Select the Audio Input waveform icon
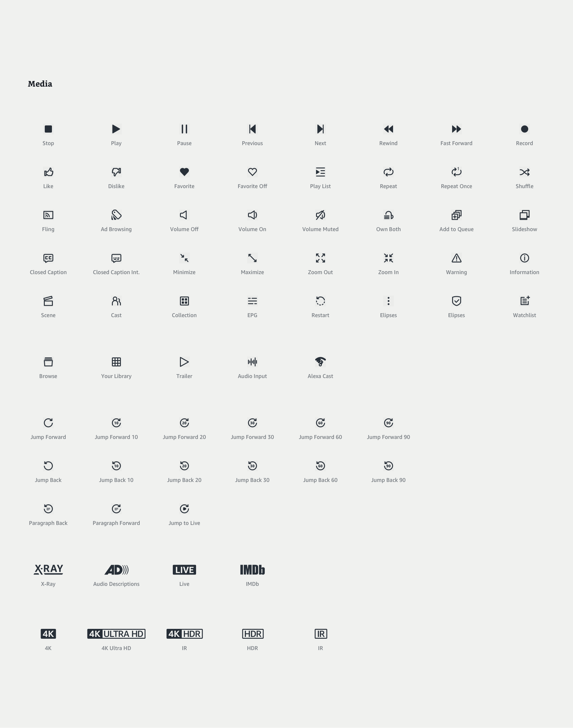The height and width of the screenshot is (728, 573). (x=252, y=362)
